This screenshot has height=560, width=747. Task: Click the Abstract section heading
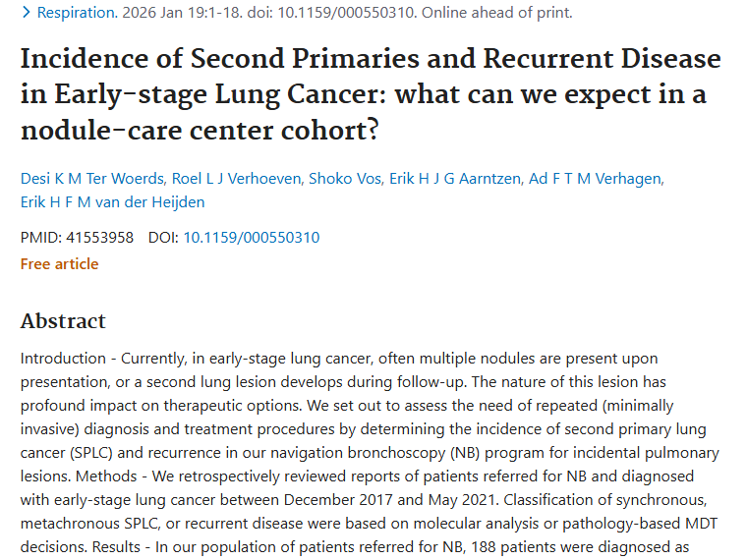[63, 321]
